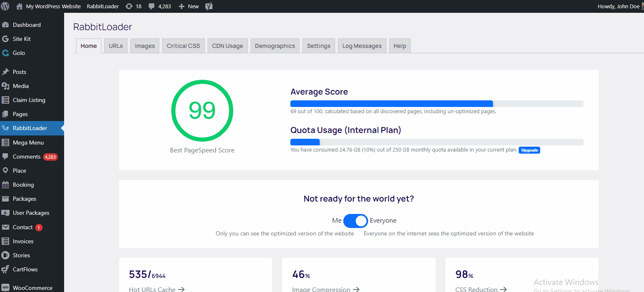Click the Average Score progress bar
This screenshot has height=292, width=644.
click(437, 104)
